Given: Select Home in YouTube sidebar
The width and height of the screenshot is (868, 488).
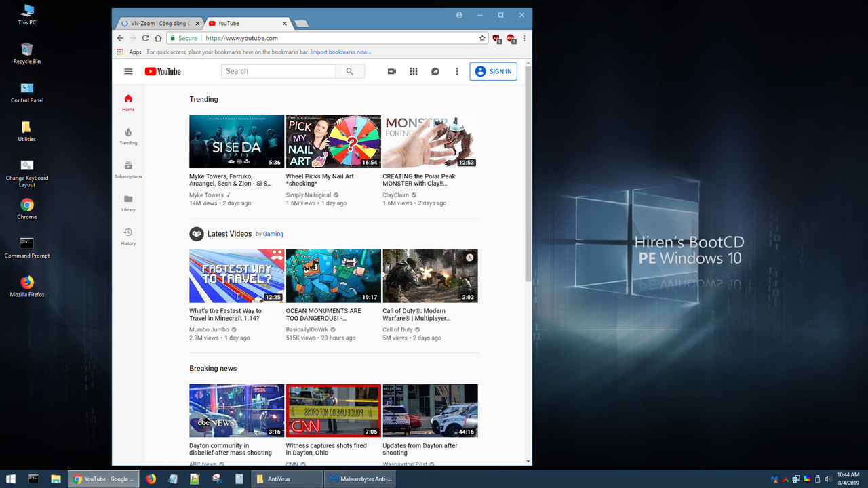Looking at the screenshot, I should click(x=128, y=102).
